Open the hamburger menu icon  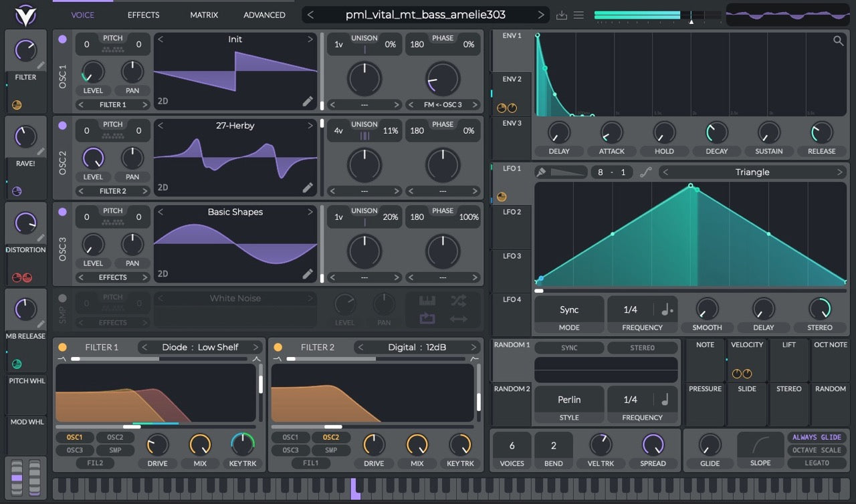click(x=579, y=15)
